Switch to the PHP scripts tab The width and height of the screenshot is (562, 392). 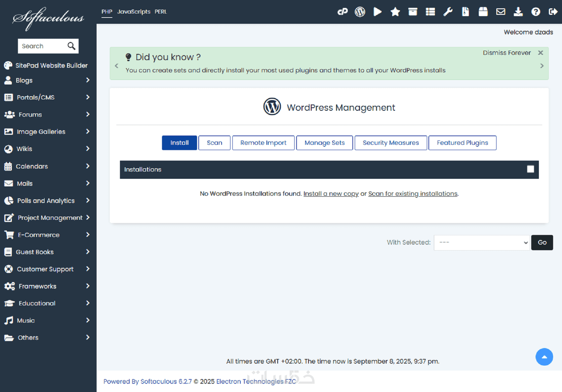click(107, 12)
